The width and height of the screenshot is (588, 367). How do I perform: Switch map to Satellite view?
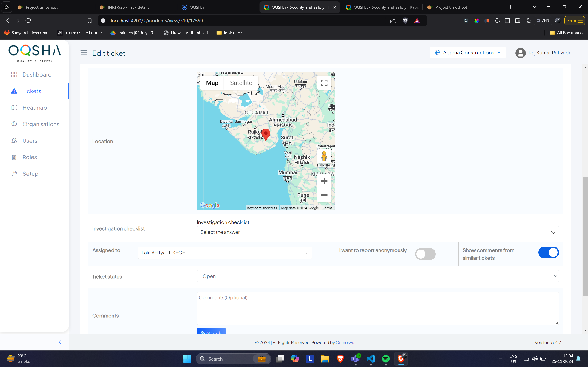241,83
